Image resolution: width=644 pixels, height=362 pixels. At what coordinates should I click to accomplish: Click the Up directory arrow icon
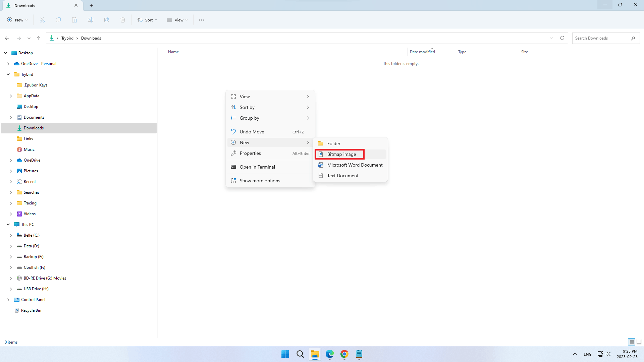39,38
